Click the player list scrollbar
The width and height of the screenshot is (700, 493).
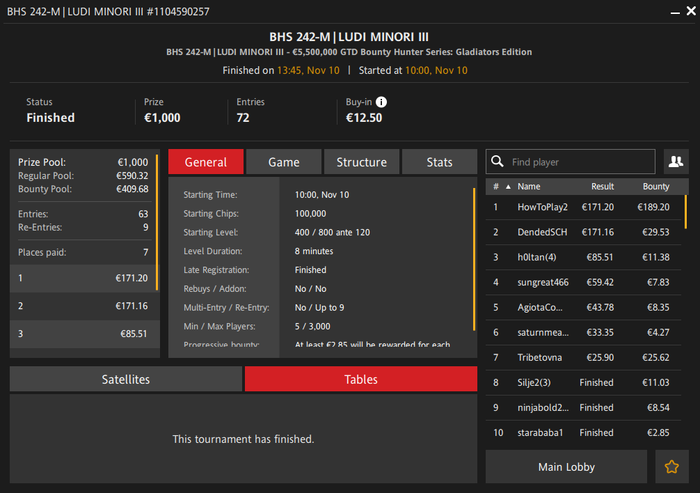coord(686,212)
